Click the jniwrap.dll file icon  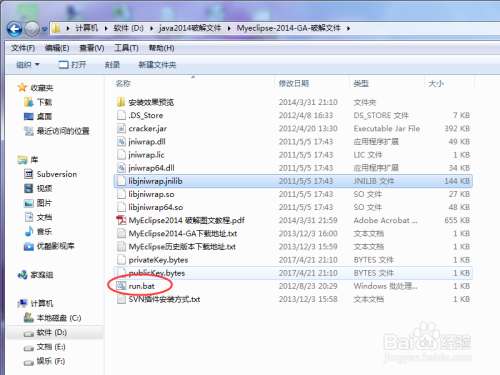click(121, 142)
